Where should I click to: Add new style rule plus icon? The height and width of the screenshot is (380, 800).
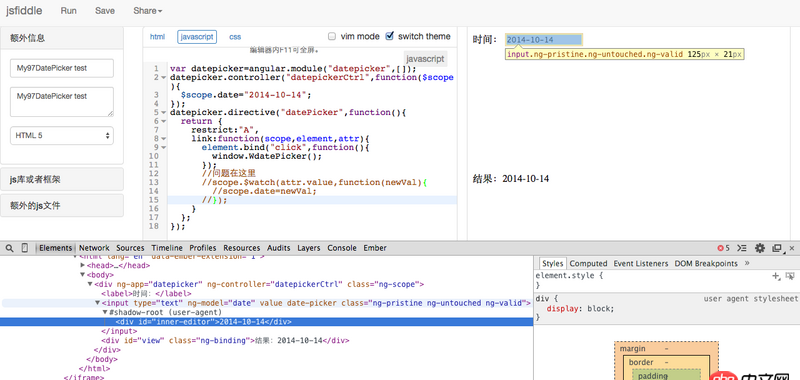[776, 276]
